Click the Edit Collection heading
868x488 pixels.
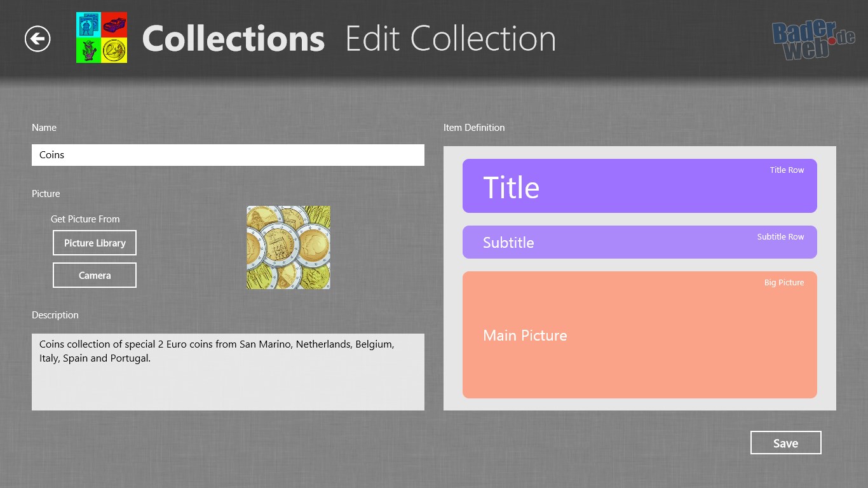tap(451, 39)
